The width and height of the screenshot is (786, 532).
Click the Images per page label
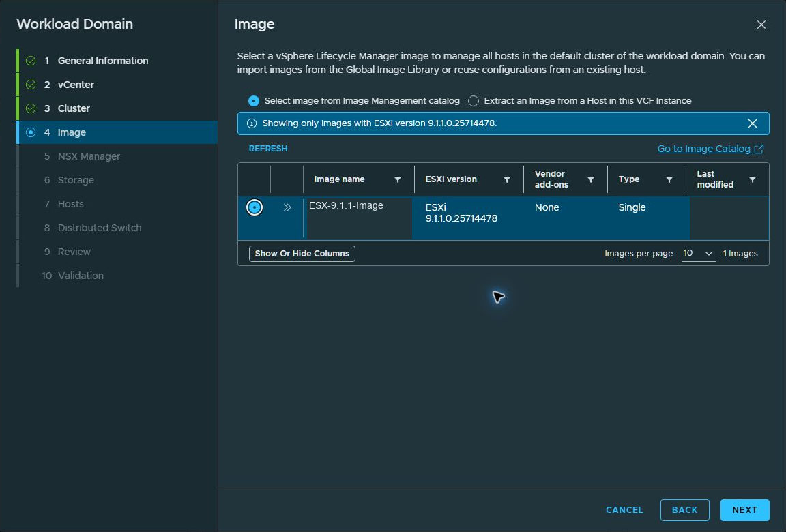pos(638,254)
